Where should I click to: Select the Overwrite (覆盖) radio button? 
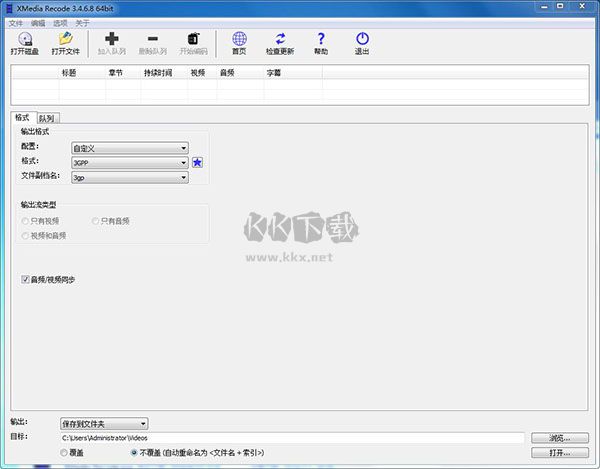pos(64,453)
